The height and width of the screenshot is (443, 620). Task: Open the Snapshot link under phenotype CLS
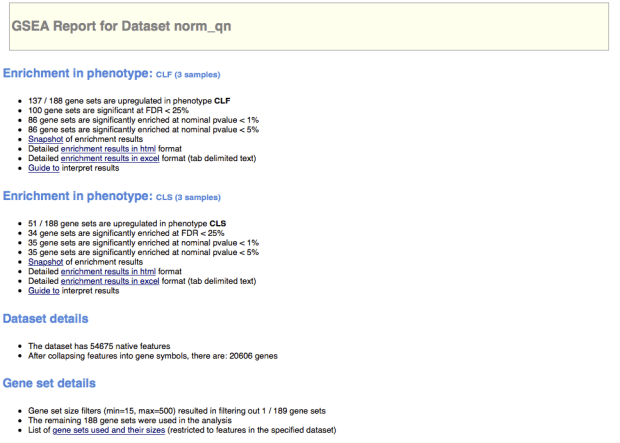[x=46, y=262]
